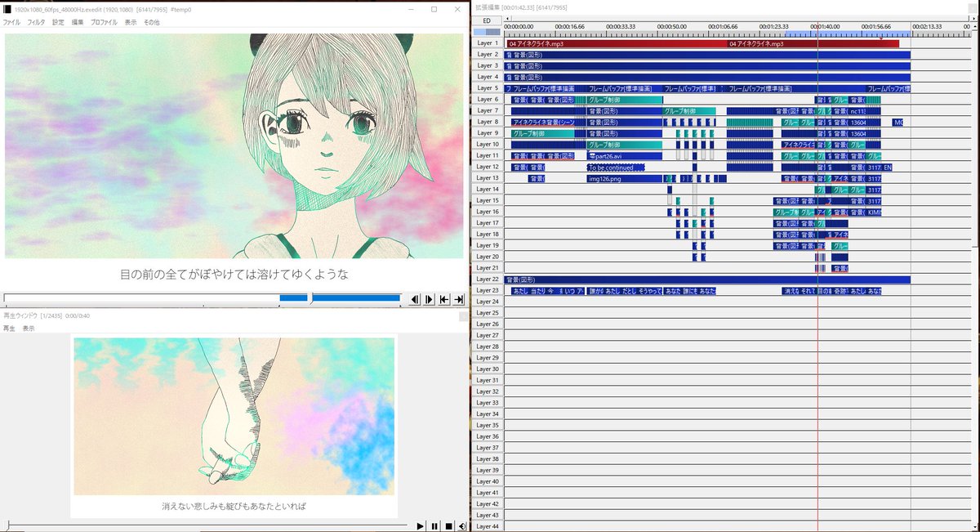Select the KIMI object on Layer 16
Screen dimensions: 980x532
tap(874, 212)
